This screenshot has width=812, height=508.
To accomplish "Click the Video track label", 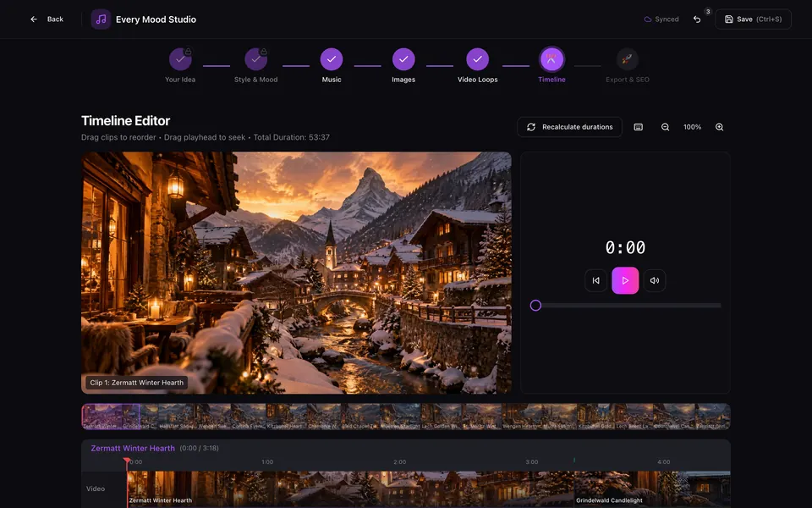I will coord(96,489).
